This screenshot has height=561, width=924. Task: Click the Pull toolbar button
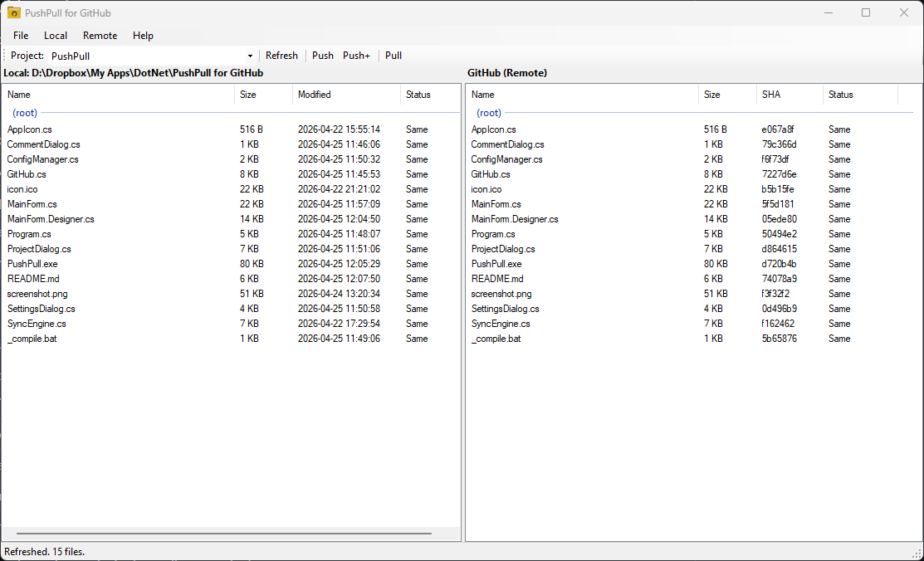pos(393,56)
